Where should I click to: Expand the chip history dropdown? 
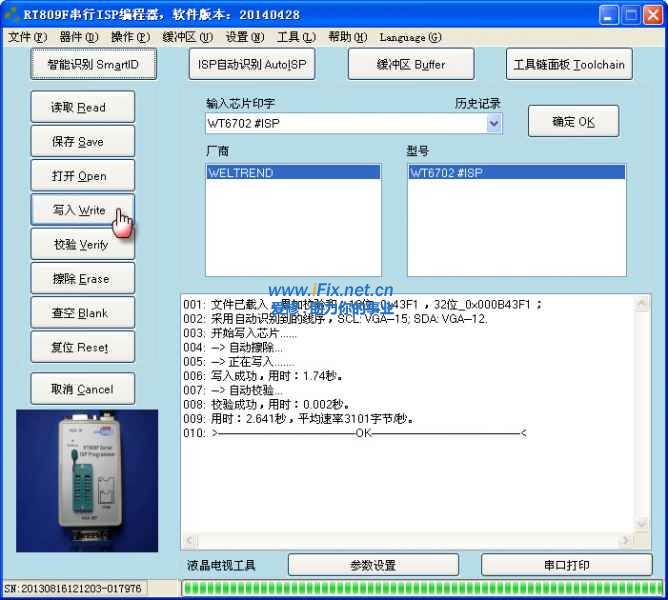tap(494, 123)
